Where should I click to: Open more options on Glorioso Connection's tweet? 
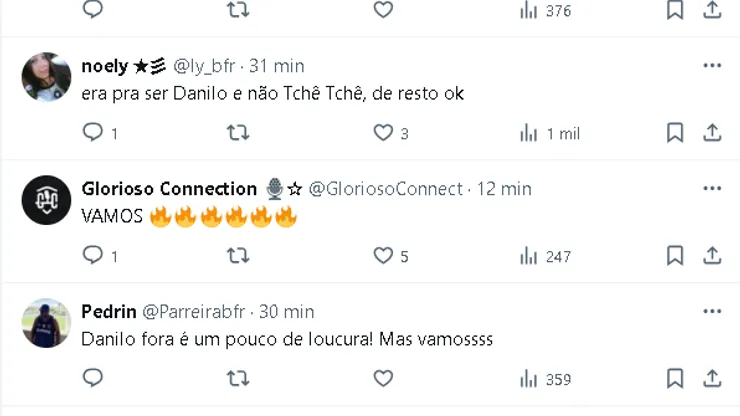click(x=712, y=189)
